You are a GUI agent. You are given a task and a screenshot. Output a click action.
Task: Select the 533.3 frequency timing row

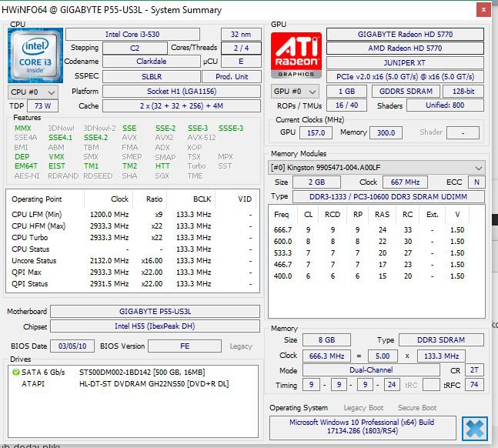click(x=376, y=253)
